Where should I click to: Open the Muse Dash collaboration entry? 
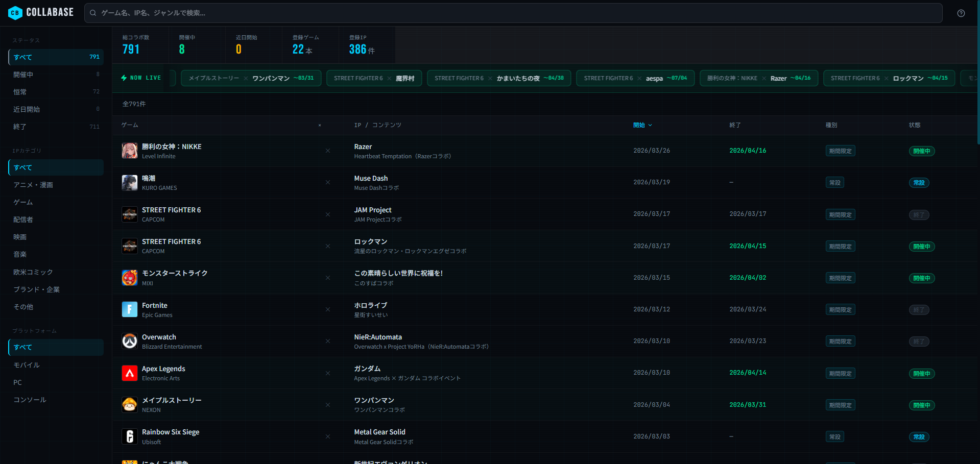tap(371, 182)
